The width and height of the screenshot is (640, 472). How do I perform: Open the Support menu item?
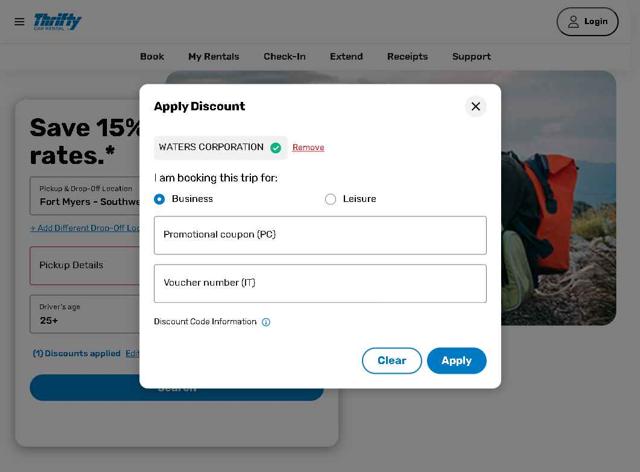(x=471, y=56)
